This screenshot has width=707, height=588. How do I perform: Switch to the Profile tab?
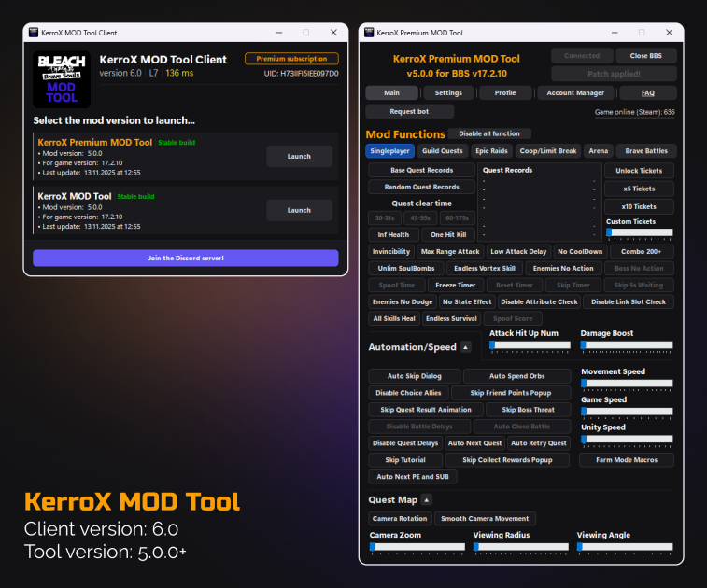505,92
